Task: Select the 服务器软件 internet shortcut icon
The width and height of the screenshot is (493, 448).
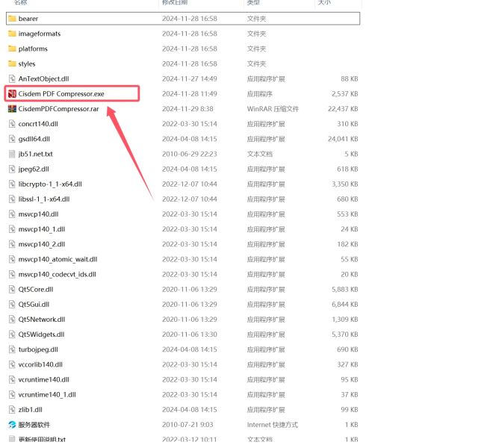Action: [12, 425]
